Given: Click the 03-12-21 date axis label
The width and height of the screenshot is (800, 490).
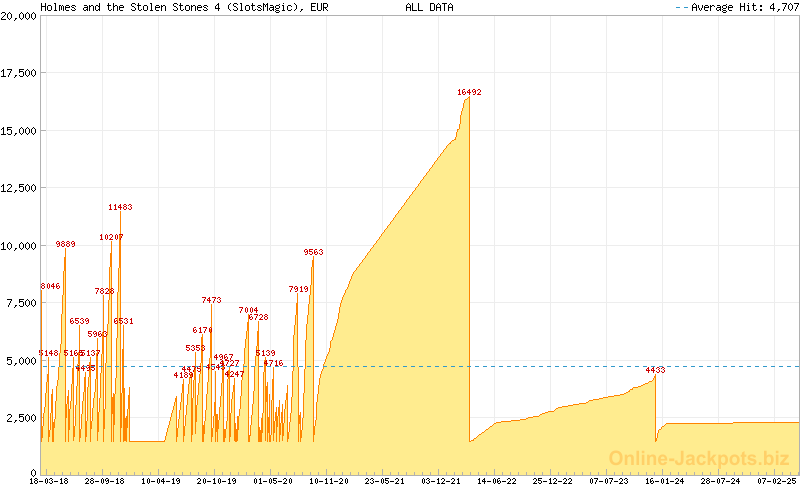Looking at the screenshot, I should coord(441,481).
